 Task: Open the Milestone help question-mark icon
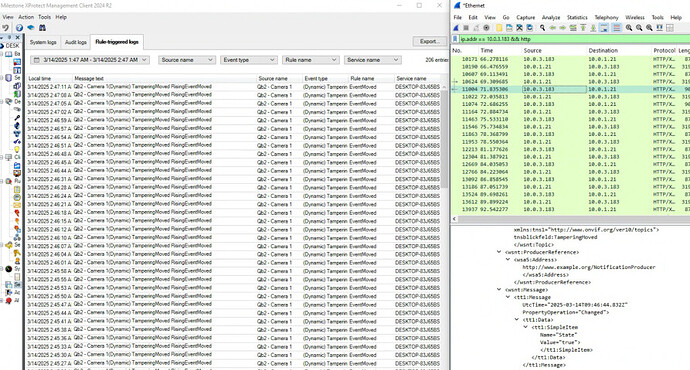19,28
